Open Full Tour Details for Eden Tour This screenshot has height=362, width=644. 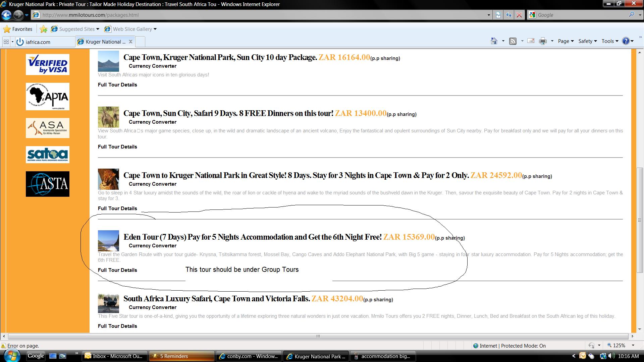tap(117, 270)
